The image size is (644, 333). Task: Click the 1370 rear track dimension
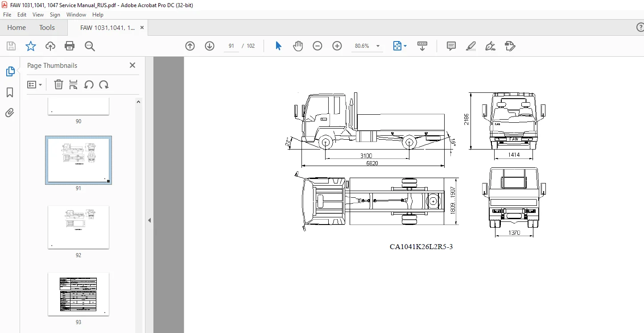[x=514, y=233]
